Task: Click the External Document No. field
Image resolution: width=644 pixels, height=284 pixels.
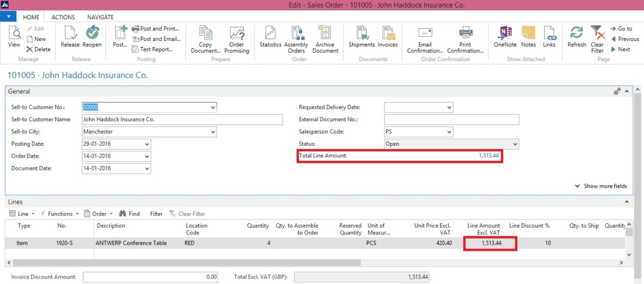Action: tap(451, 120)
